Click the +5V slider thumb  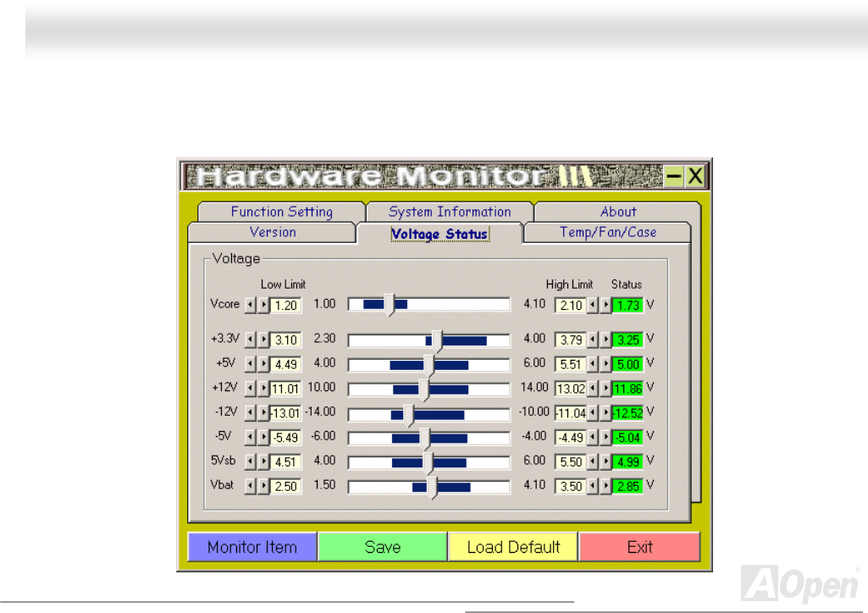pyautogui.click(x=428, y=366)
